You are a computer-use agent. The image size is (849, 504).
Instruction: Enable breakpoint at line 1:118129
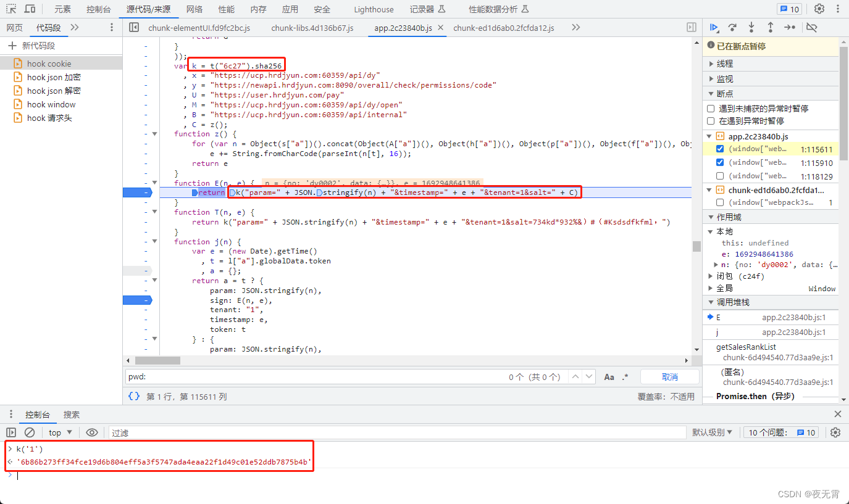[x=720, y=176]
